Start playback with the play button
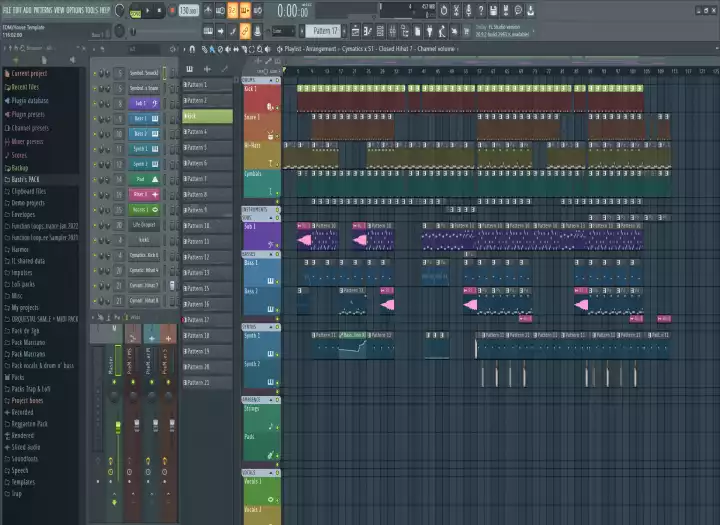This screenshot has height=525, width=720. coord(147,10)
